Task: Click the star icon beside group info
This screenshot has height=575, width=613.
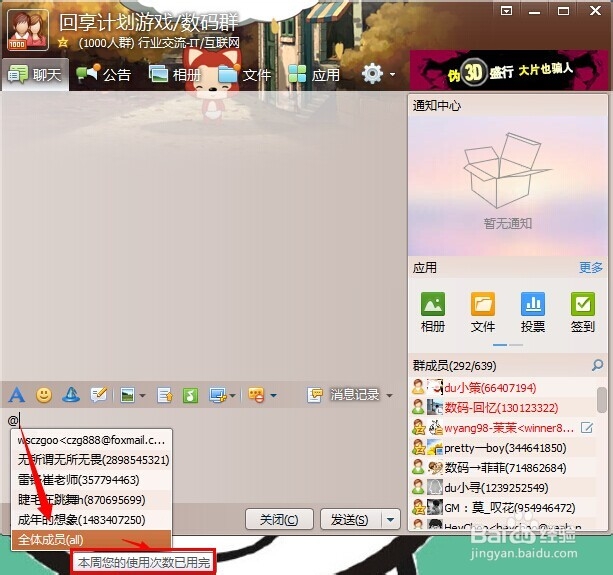Action: pyautogui.click(x=63, y=42)
